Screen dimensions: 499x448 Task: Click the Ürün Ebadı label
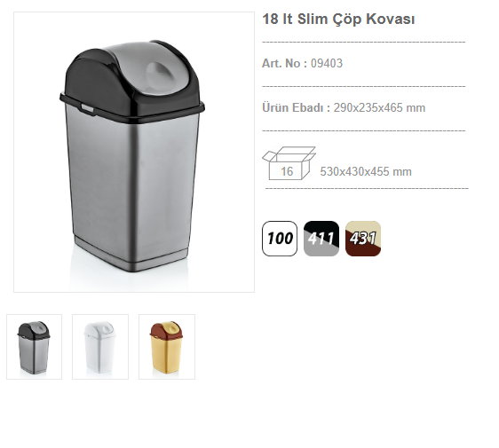[296, 108]
